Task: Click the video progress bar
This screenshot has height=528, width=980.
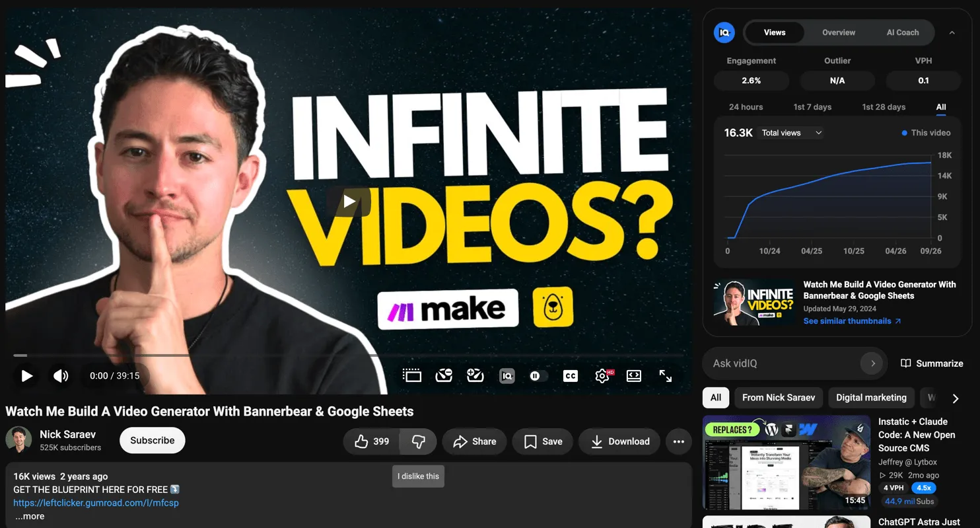Action: tap(349, 356)
